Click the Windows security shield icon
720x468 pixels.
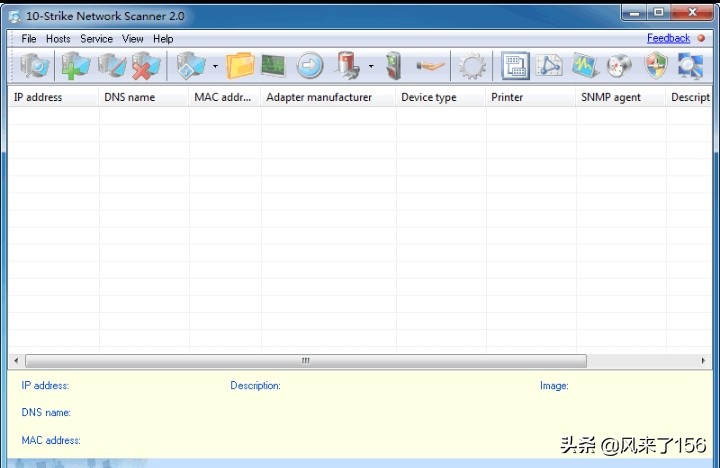click(x=656, y=66)
